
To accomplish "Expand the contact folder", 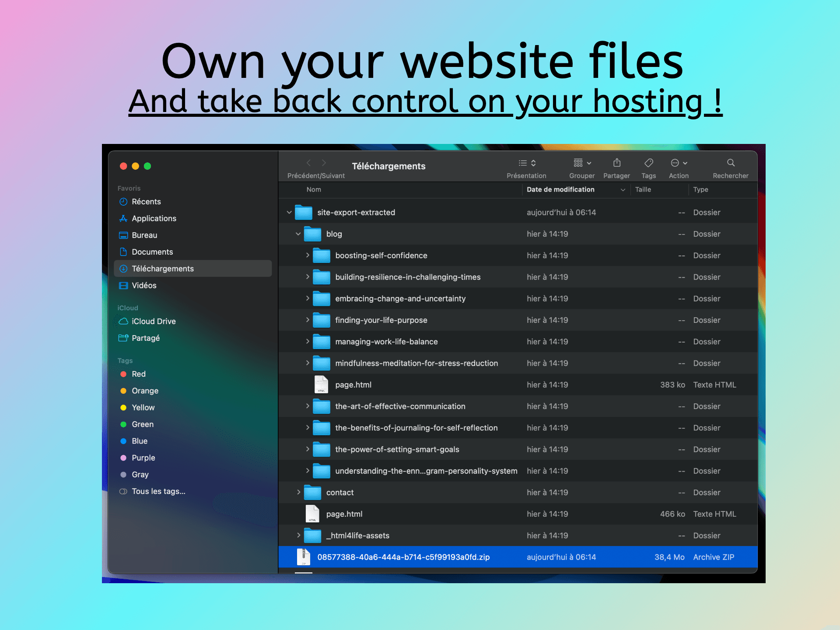I will point(299,492).
